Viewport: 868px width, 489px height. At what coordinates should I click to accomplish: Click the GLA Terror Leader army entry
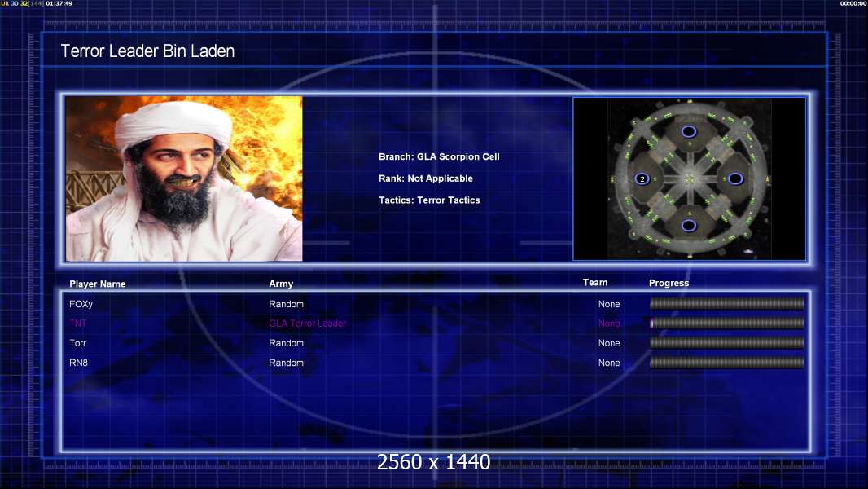pos(307,324)
